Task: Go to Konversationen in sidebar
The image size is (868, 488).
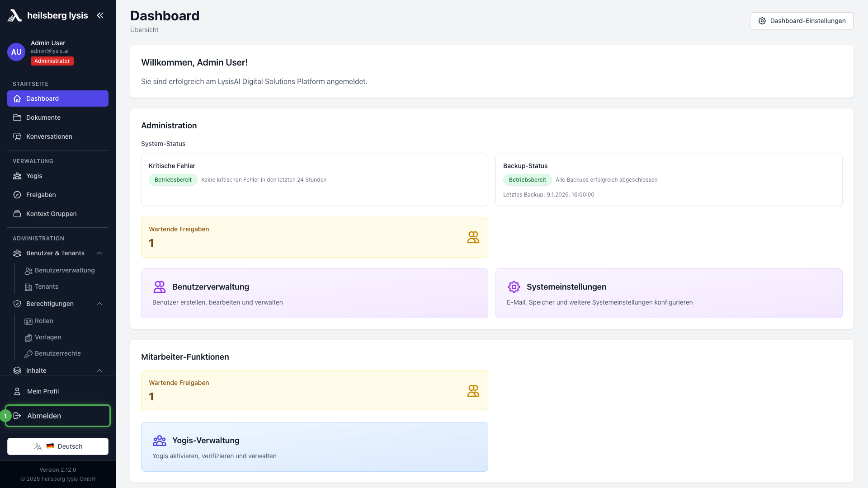Action: tap(49, 136)
